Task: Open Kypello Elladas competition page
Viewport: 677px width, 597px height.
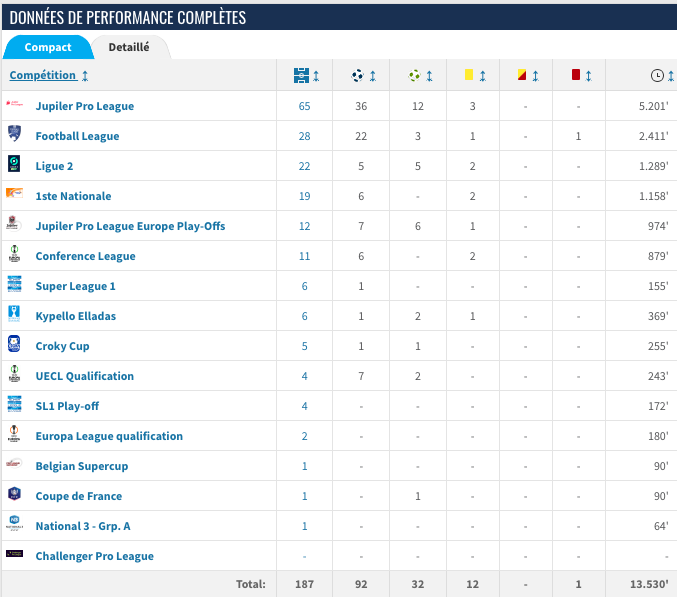Action: coord(75,316)
